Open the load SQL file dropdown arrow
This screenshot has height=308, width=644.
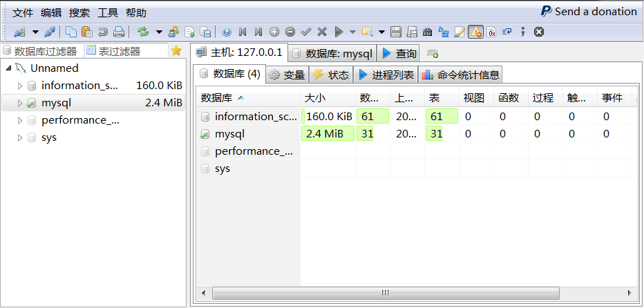(x=381, y=32)
